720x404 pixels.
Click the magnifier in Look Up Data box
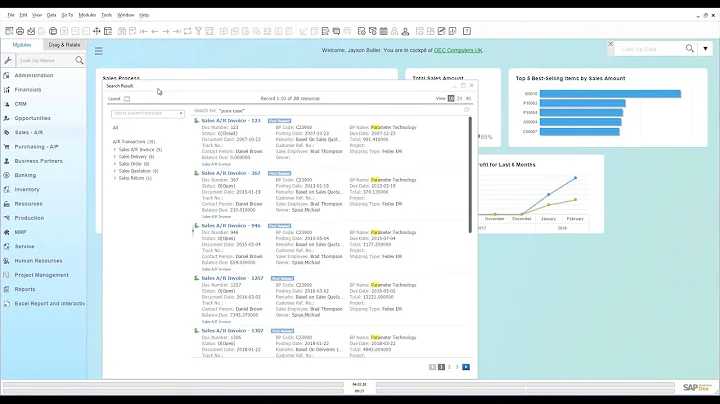(690, 48)
